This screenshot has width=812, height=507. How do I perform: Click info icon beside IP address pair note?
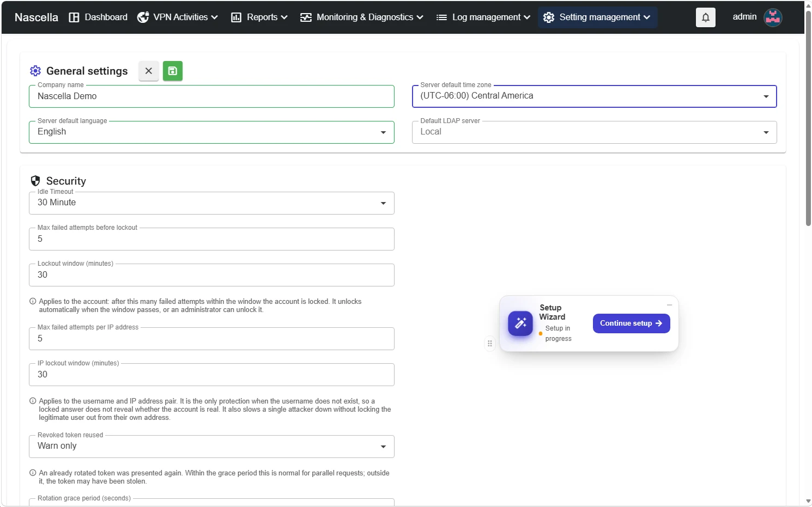pos(33,401)
